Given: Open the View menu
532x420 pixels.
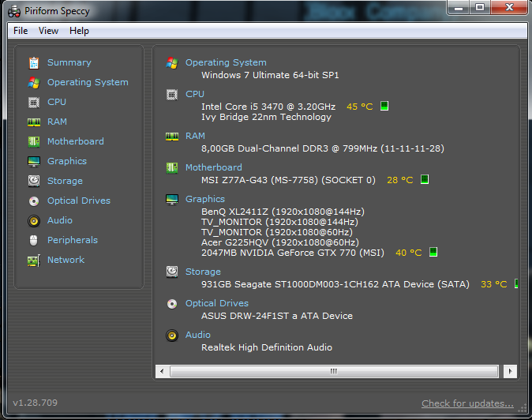Looking at the screenshot, I should tap(48, 31).
